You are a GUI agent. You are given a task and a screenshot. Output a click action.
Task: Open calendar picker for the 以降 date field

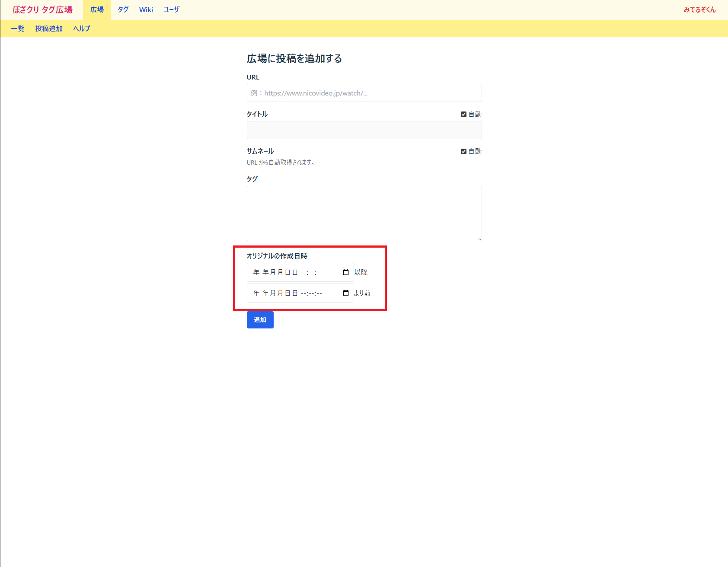pos(346,272)
